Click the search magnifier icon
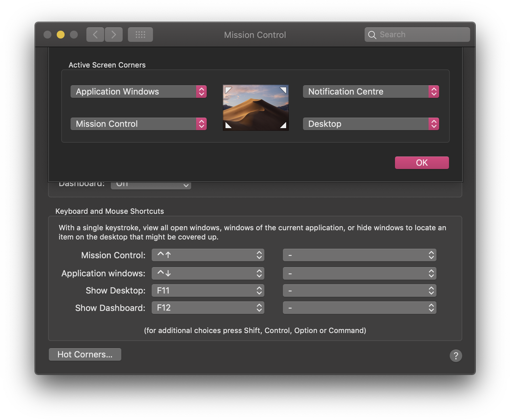Image resolution: width=510 pixels, height=420 pixels. [x=372, y=35]
